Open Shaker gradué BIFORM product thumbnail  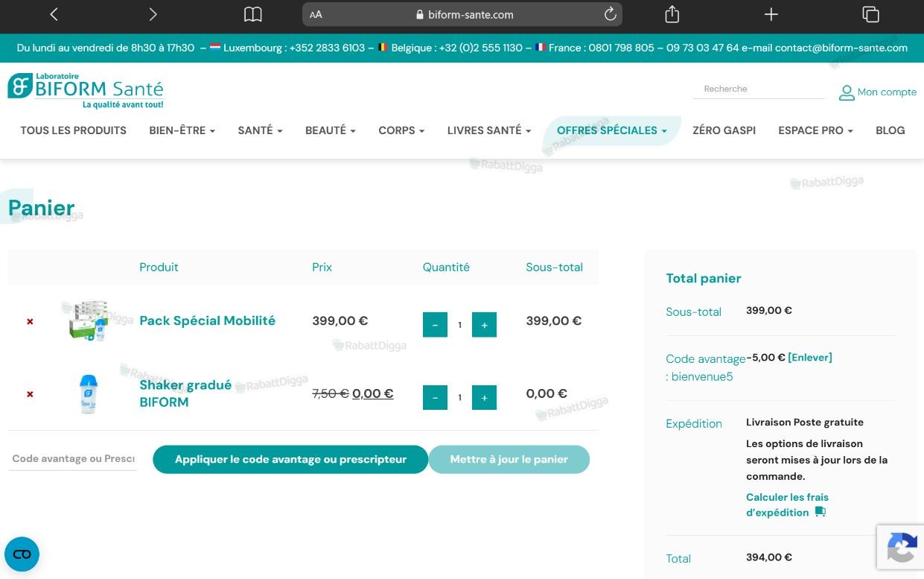[89, 393]
